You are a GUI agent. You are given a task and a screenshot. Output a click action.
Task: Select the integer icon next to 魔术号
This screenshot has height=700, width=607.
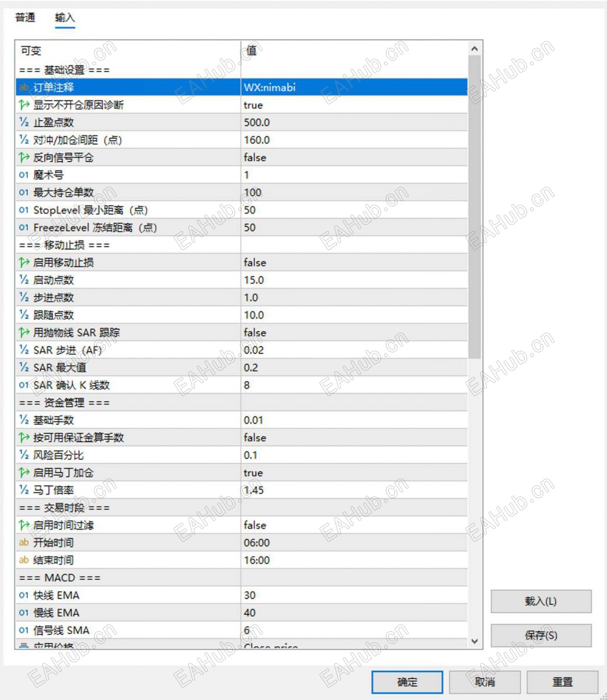coord(24,175)
